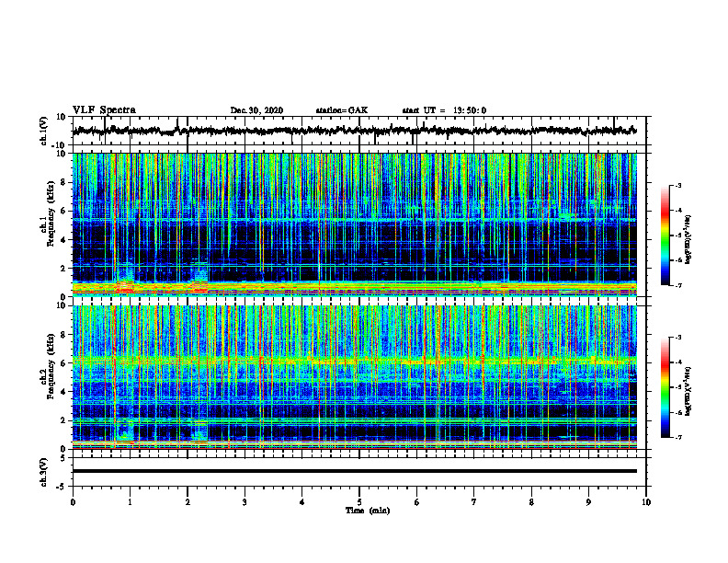
Task: Click the '3' tick on Time axis
Action: [245, 502]
